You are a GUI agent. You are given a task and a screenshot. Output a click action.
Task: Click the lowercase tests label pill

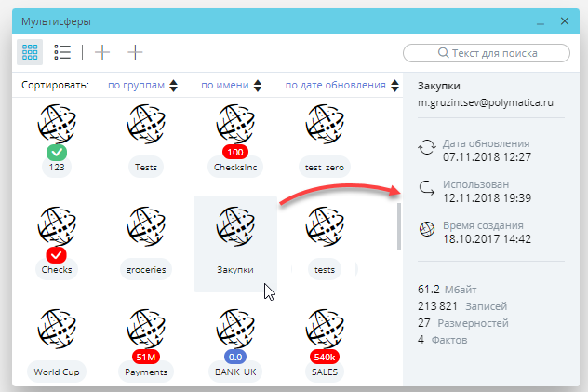coord(325,269)
